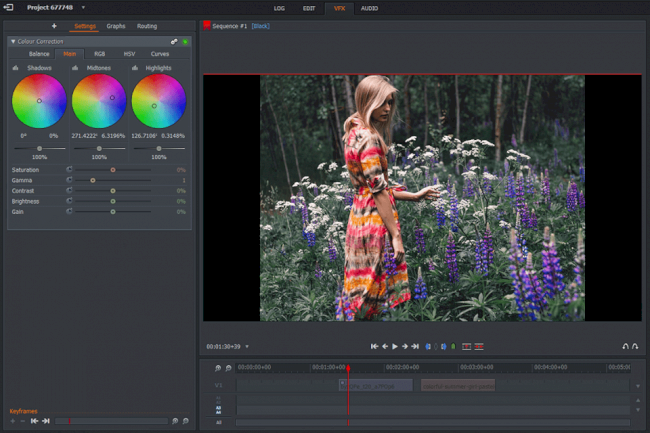
Task: Open the timecode dropdown arrow below the viewer
Action: pos(247,346)
